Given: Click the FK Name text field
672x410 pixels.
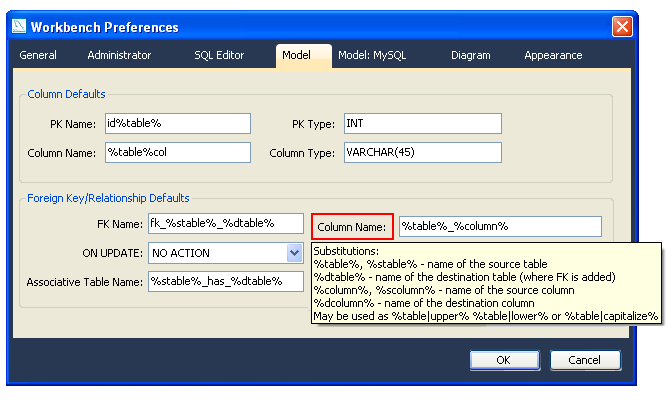Looking at the screenshot, I should point(225,223).
